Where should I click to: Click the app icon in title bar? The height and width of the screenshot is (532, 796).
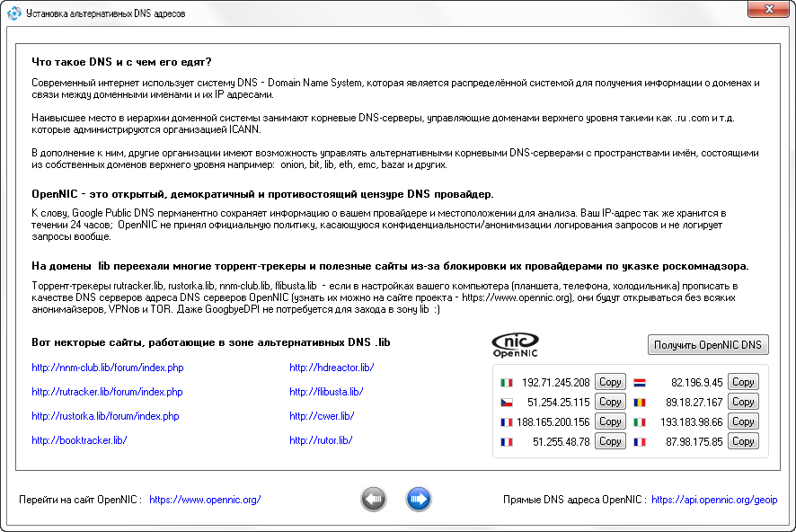13,13
